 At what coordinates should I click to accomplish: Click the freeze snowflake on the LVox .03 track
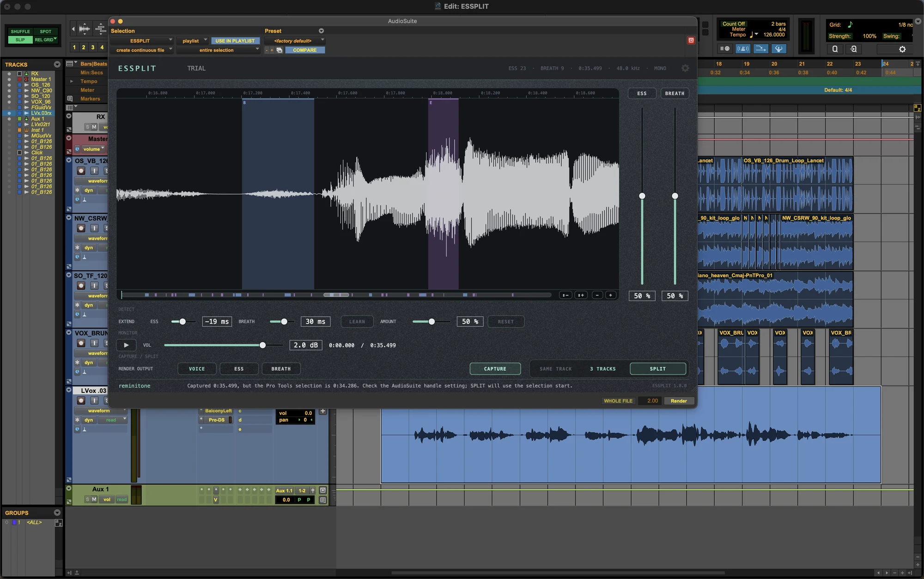(78, 420)
